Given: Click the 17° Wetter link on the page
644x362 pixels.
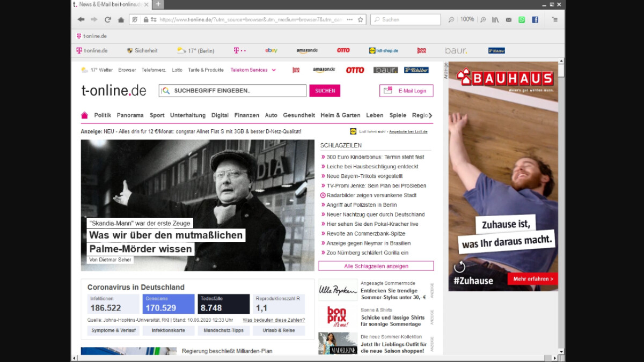Looking at the screenshot, I should 97,70.
